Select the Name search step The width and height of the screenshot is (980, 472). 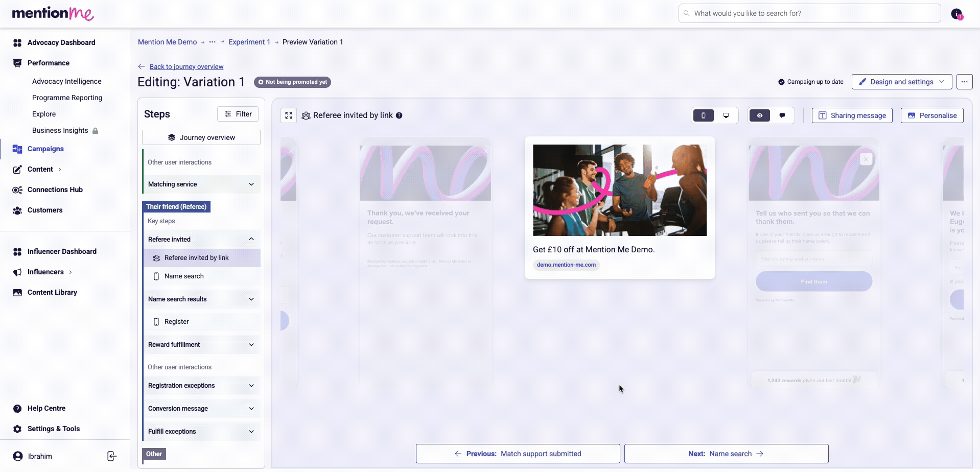(184, 276)
